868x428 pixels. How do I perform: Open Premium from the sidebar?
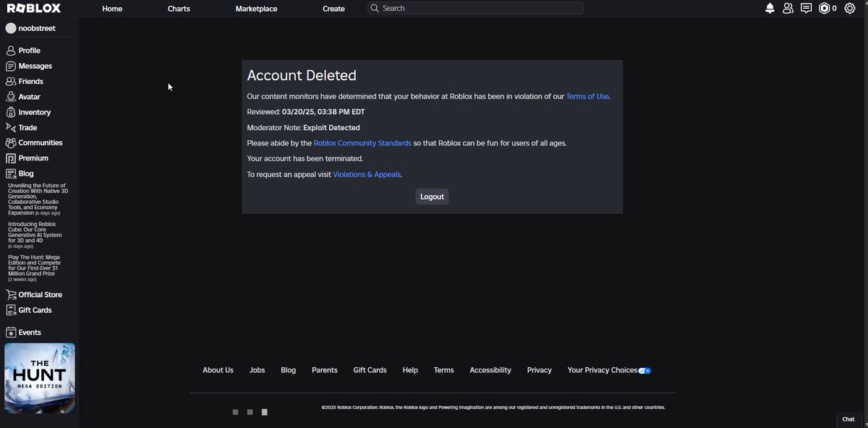pos(27,158)
